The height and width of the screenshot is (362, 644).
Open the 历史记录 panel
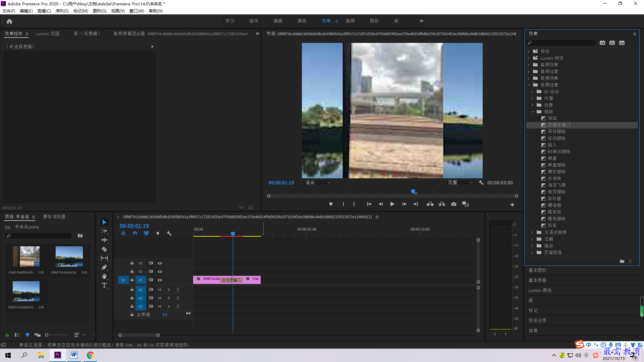point(538,320)
